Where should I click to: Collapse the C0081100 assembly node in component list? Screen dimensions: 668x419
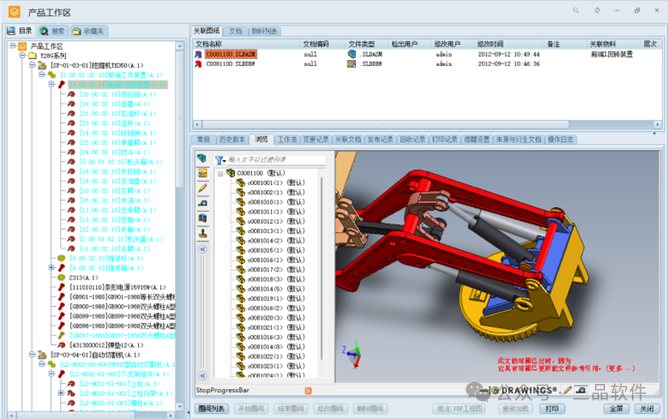coord(219,173)
